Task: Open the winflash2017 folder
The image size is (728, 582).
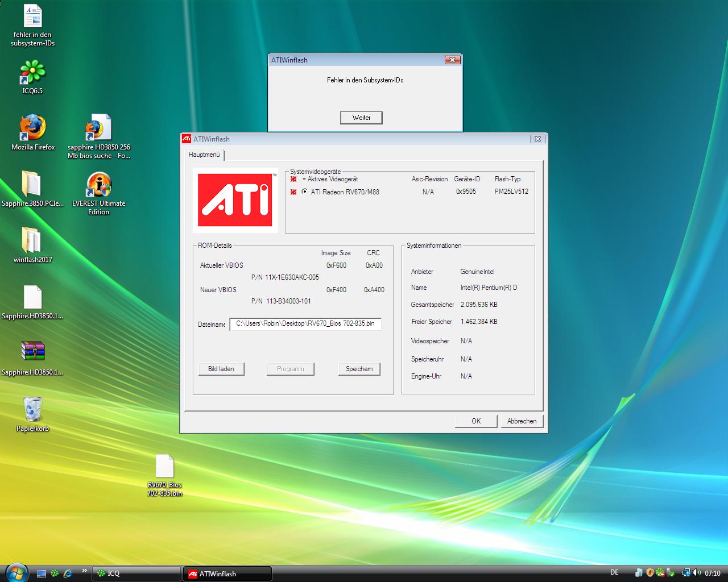Action: pyautogui.click(x=32, y=244)
